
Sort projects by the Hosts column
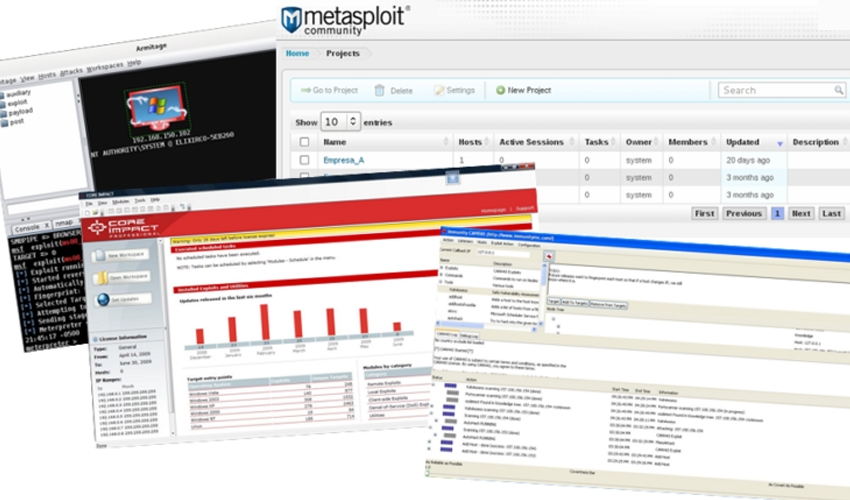click(473, 142)
